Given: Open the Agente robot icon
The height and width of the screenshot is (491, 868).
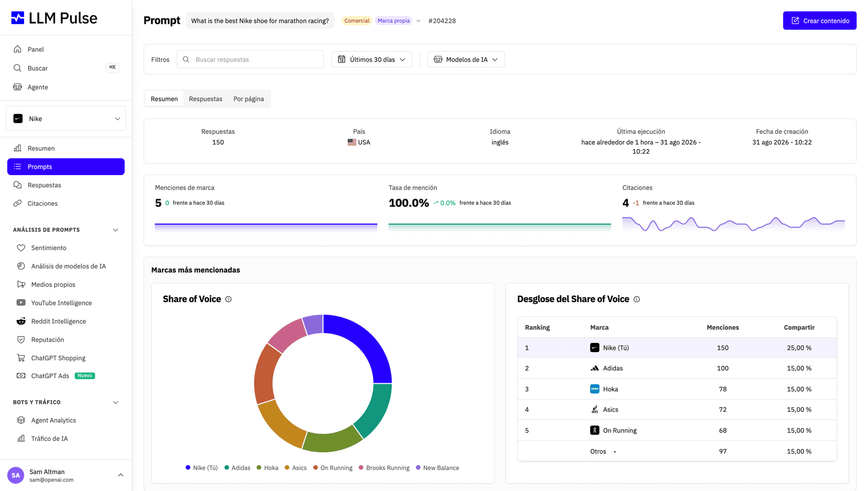Looking at the screenshot, I should (17, 87).
